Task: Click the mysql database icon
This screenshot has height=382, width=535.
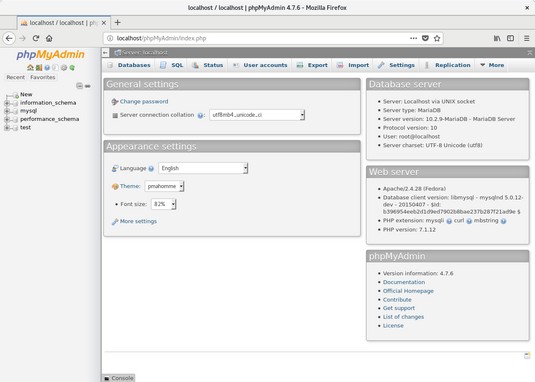Action: pyautogui.click(x=15, y=111)
